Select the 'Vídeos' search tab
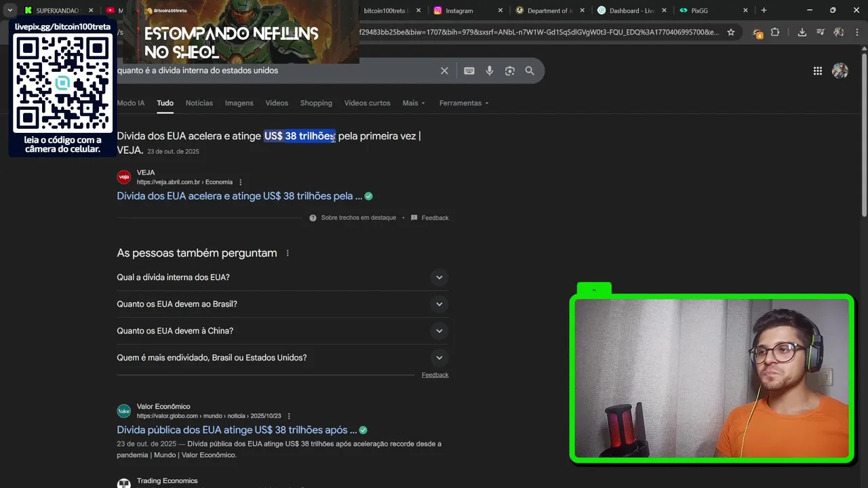Screen dimensions: 868x488 [277, 103]
